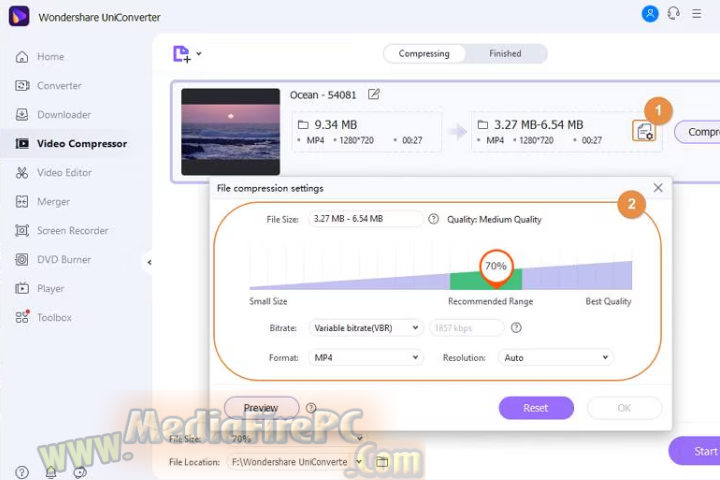Expand the add file dropdown arrow
Screen dimensions: 720x480
click(199, 54)
